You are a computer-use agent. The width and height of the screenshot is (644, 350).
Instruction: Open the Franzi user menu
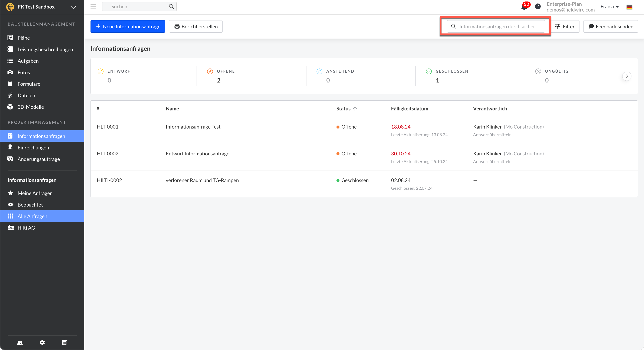point(609,7)
